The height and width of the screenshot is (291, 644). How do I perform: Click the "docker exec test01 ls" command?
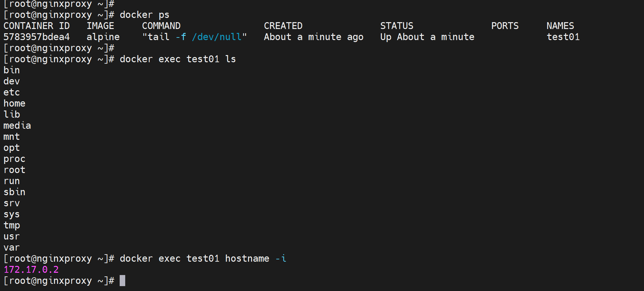178,59
